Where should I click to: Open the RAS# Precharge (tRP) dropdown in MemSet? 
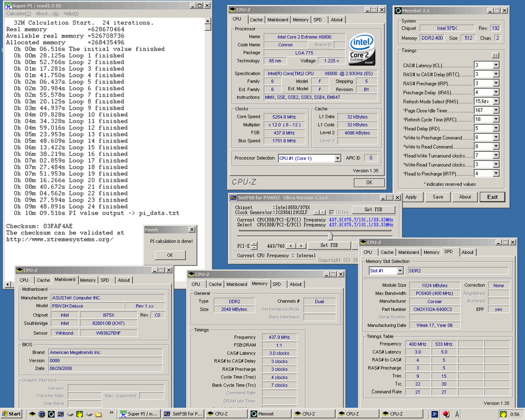(x=496, y=83)
